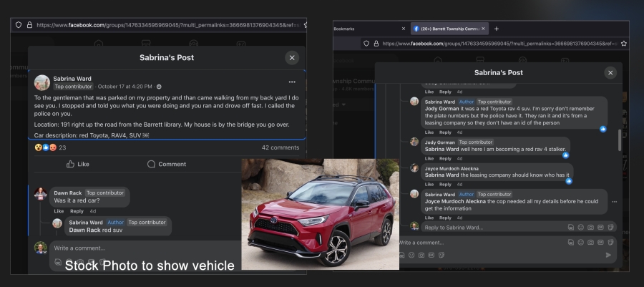Image resolution: width=644 pixels, height=287 pixels.
Task: Open the three-dot menu on the 'cop needed all my details' comment
Action: pyautogui.click(x=615, y=202)
